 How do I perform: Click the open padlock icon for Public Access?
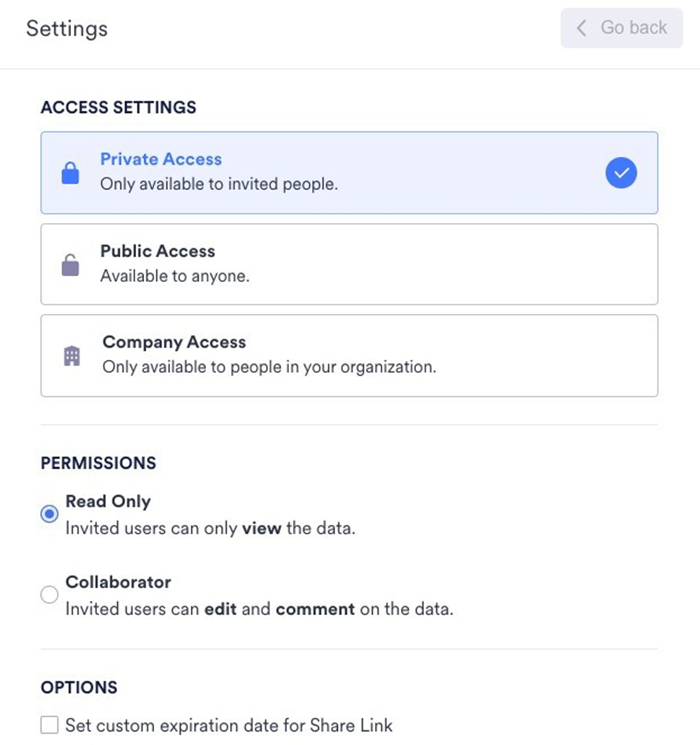coord(70,265)
